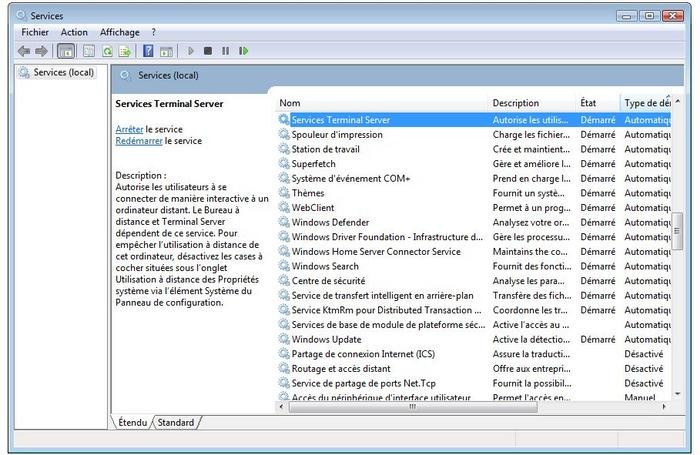The width and height of the screenshot is (700, 455).
Task: Click the Services icon in the title bar
Action: tap(21, 15)
